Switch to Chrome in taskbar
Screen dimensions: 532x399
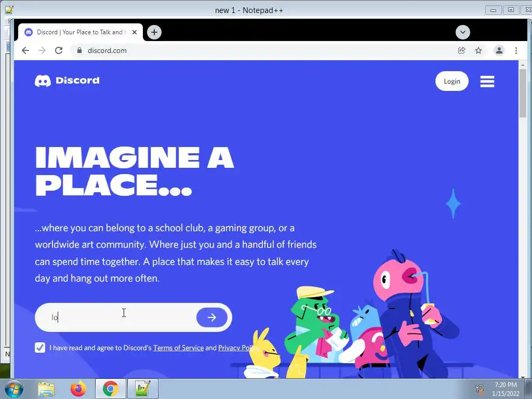[x=111, y=389]
